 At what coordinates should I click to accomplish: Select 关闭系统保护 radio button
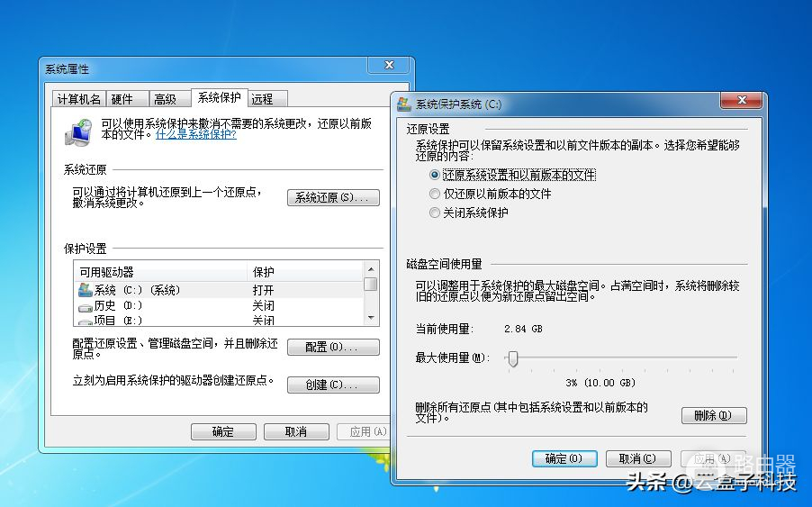(436, 213)
